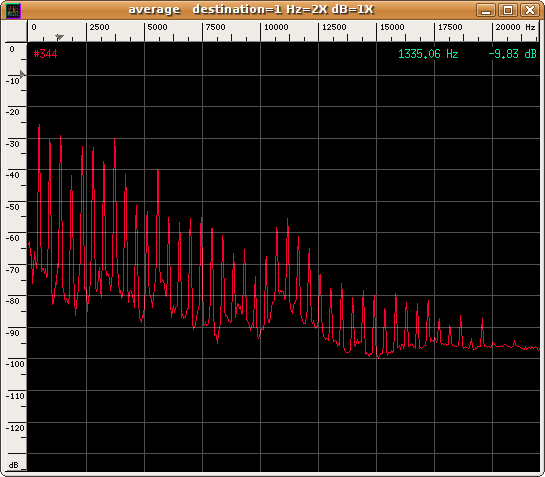
Task: Click the 10000 label on Hz ruler
Action: pyautogui.click(x=276, y=27)
